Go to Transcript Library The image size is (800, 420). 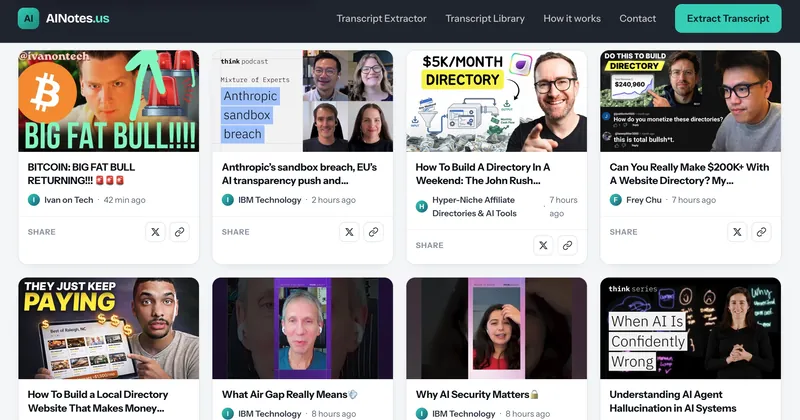(485, 18)
